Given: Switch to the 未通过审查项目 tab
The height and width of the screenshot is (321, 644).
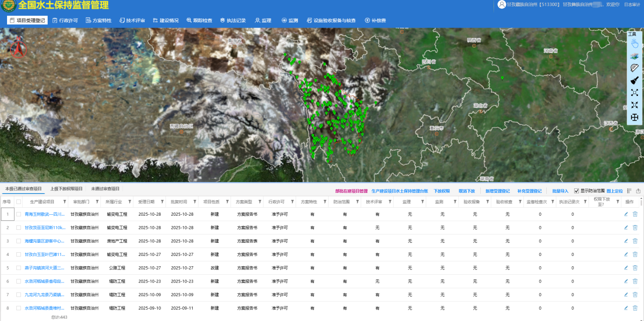Looking at the screenshot, I should coord(105,189).
